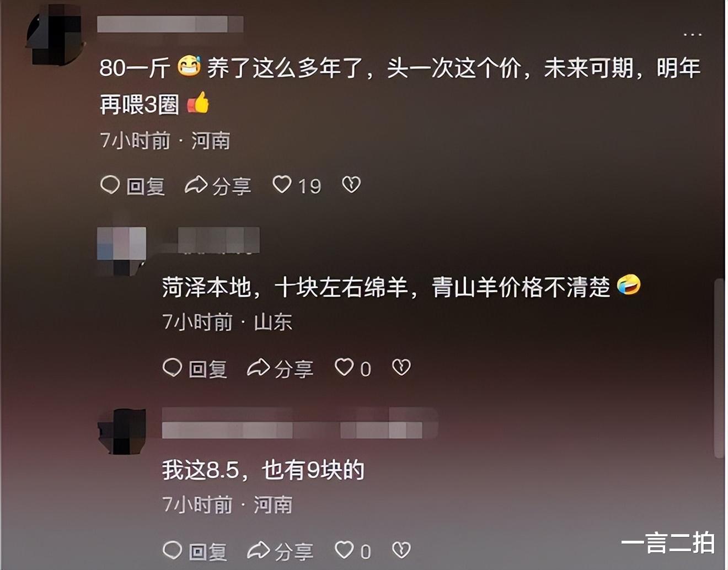Dislike the 我这8.5 comment with broken heart
The image size is (728, 570).
click(x=401, y=550)
